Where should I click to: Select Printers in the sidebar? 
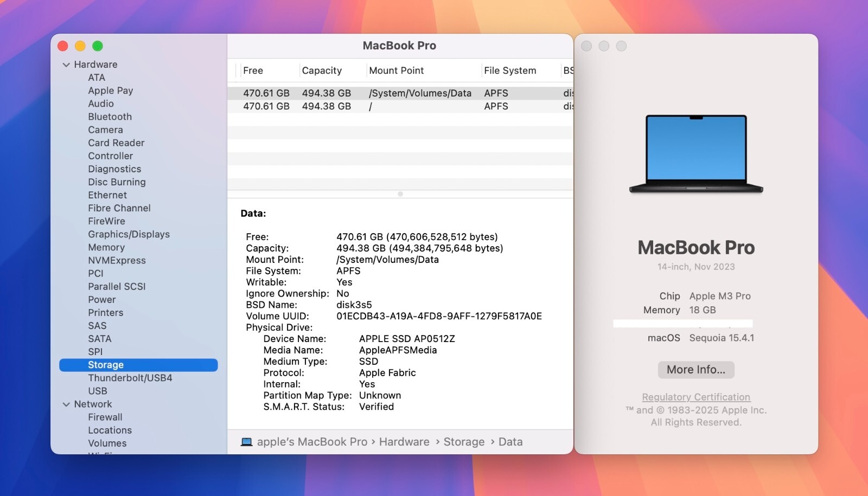106,312
